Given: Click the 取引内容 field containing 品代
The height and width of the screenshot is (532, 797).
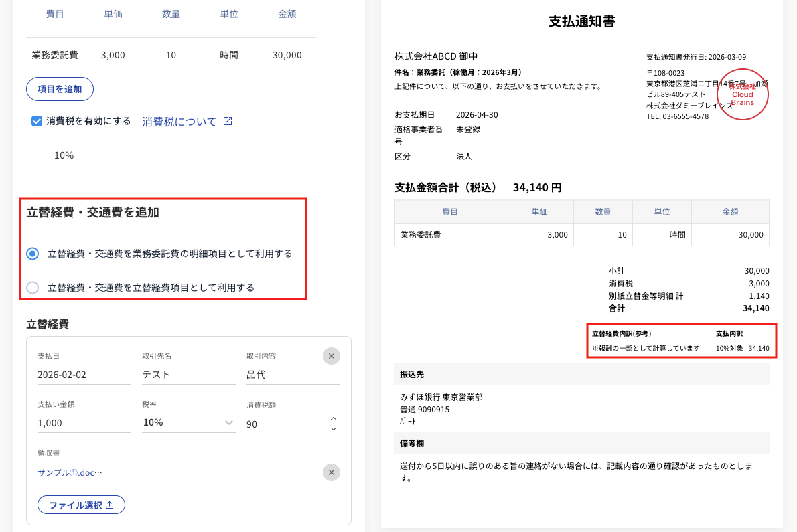Looking at the screenshot, I should [293, 375].
